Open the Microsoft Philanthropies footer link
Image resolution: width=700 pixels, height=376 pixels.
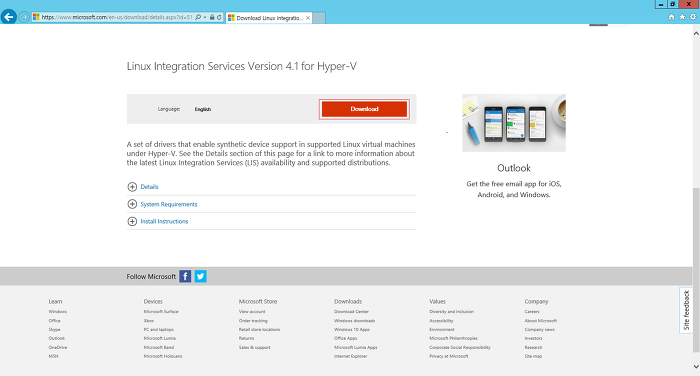[x=453, y=338]
